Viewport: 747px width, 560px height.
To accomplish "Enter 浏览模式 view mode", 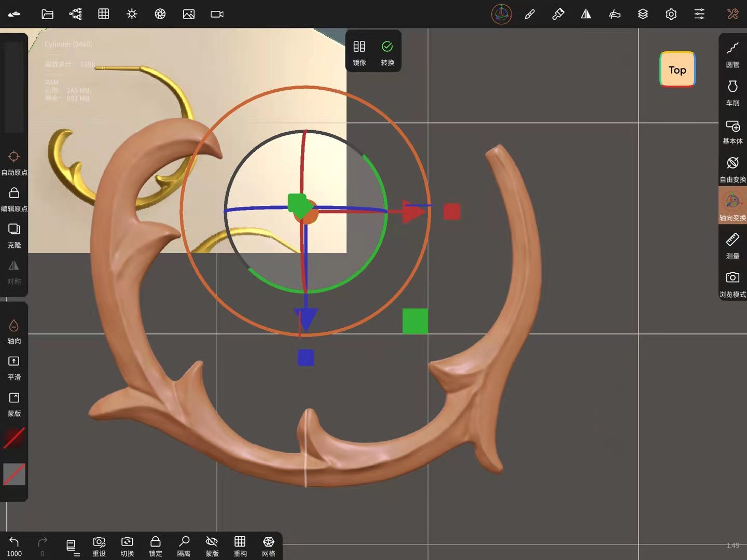I will point(732,284).
